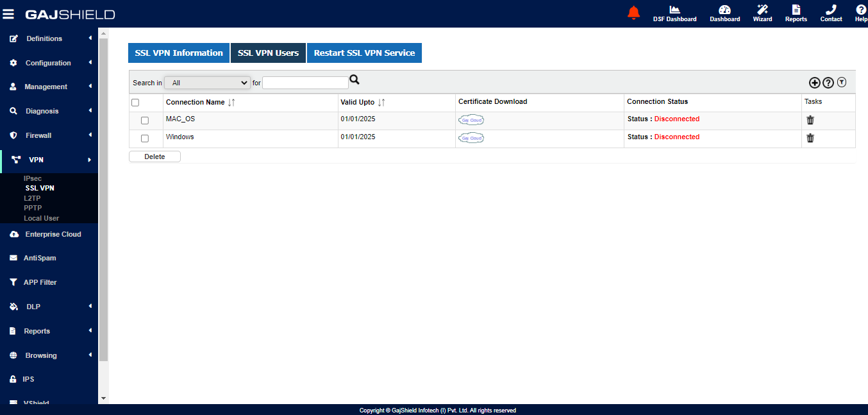This screenshot has width=868, height=415.
Task: Expand the Definitions menu
Action: point(49,38)
